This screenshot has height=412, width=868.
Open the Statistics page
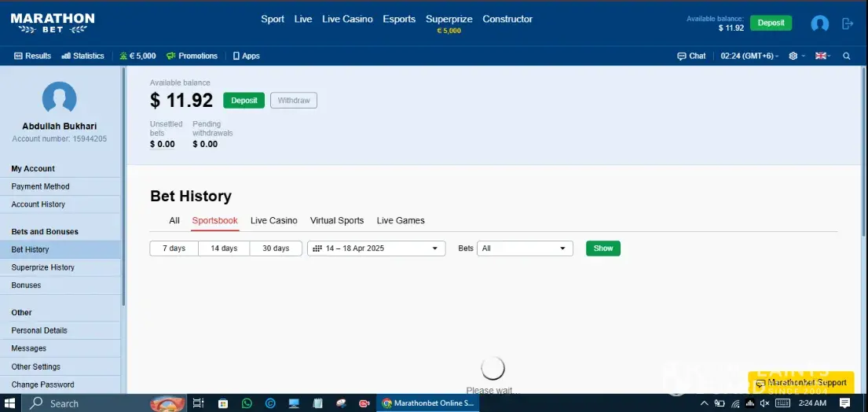click(x=82, y=56)
